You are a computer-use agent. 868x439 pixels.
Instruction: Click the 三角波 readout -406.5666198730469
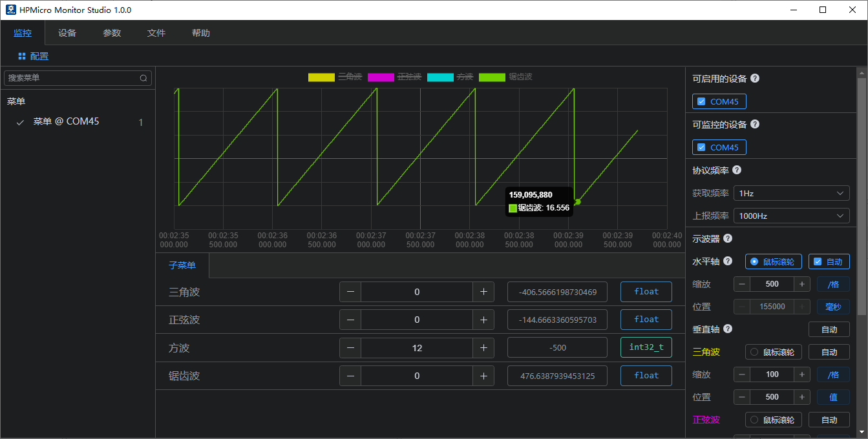click(x=557, y=292)
